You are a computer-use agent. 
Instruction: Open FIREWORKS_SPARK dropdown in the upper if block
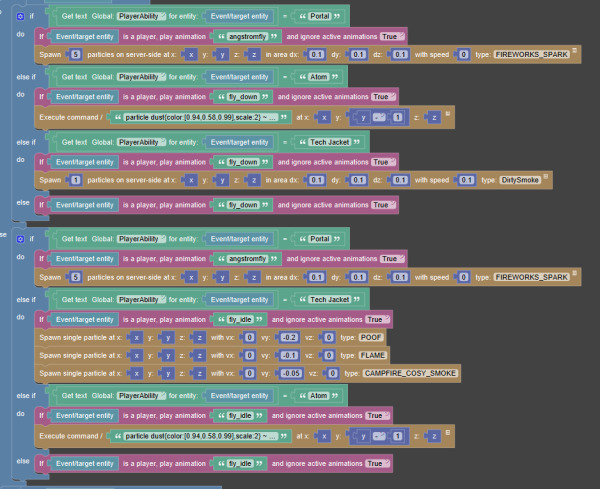(x=532, y=55)
